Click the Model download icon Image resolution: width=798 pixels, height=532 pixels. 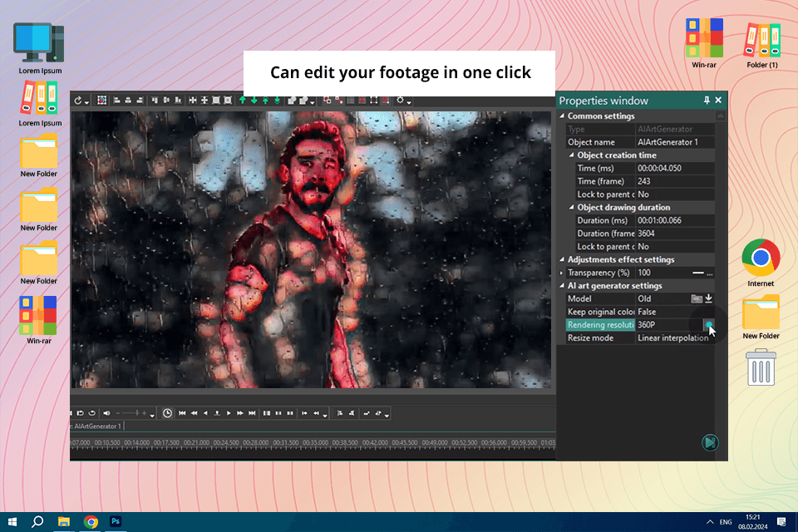click(x=708, y=299)
